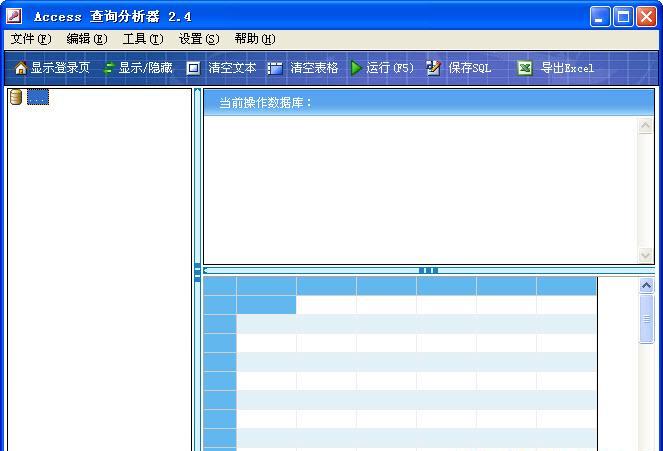Select the highlighted tree node label
This screenshot has width=663, height=451.
click(x=37, y=97)
